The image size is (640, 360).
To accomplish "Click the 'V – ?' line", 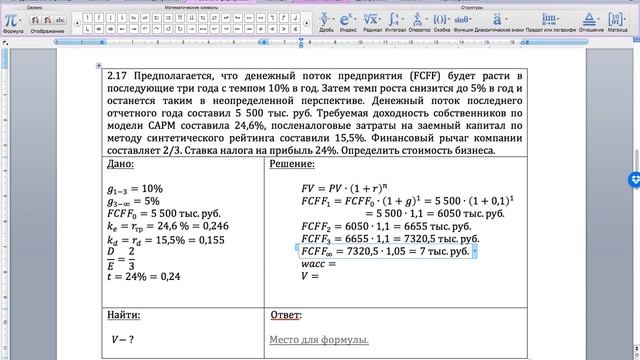I will (122, 340).
